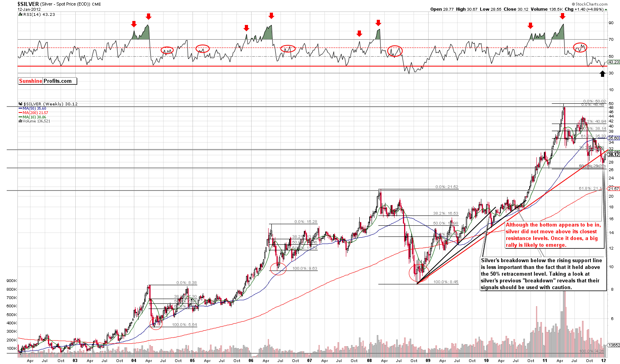The height and width of the screenshot is (364, 620).
Task: Click the green MA(10) line swatch
Action: coord(20,117)
